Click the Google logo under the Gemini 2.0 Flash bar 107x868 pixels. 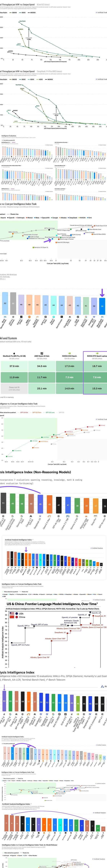(x=22, y=516)
